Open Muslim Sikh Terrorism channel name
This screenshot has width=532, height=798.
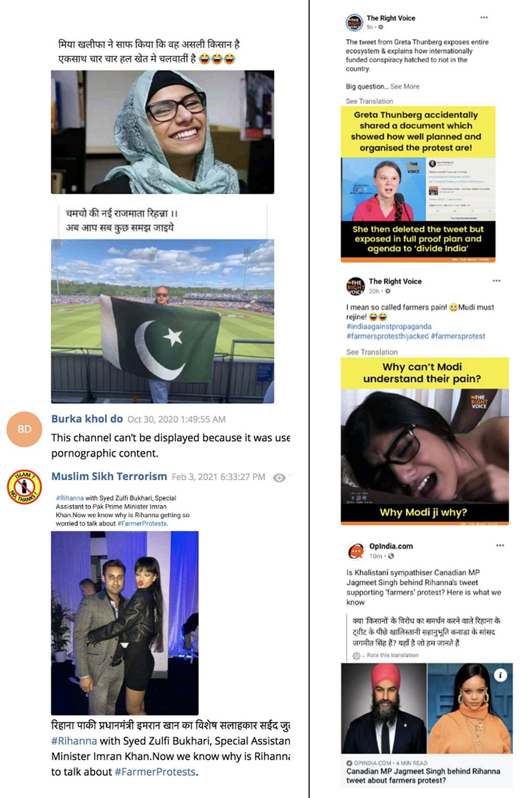(109, 476)
